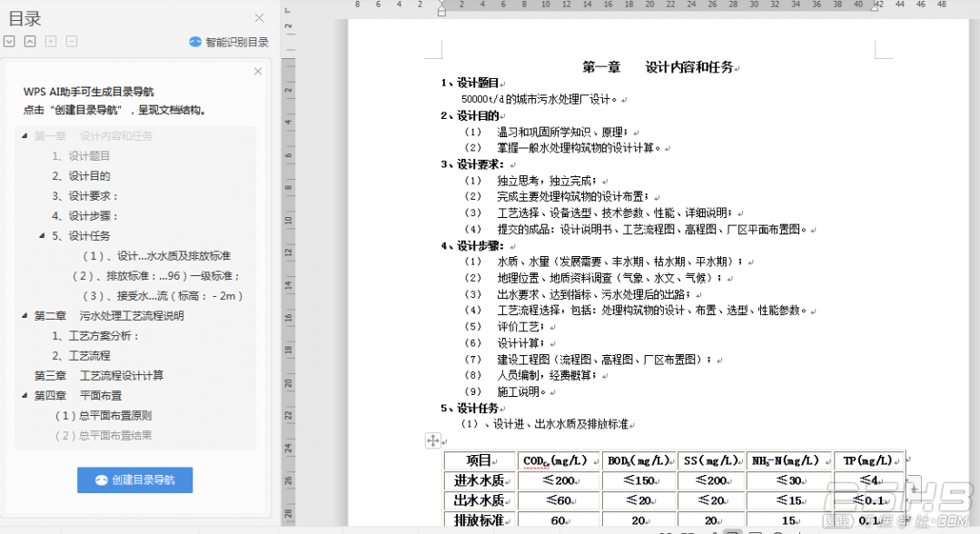This screenshot has width=980, height=534.
Task: Click the promote heading plus icon
Action: [51, 41]
